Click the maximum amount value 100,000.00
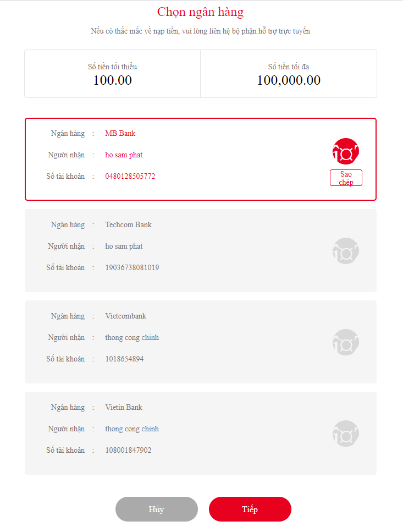This screenshot has height=532, width=403. [289, 80]
